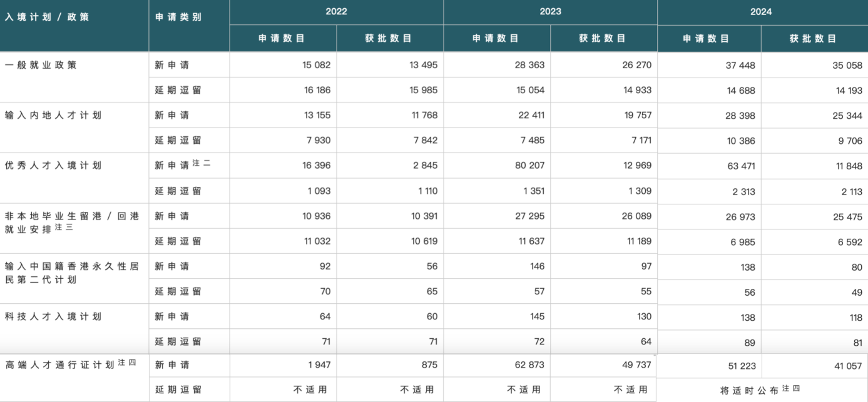Image resolution: width=868 pixels, height=402 pixels.
Task: Select the 41 057 approvals cell
Action: coord(847,366)
